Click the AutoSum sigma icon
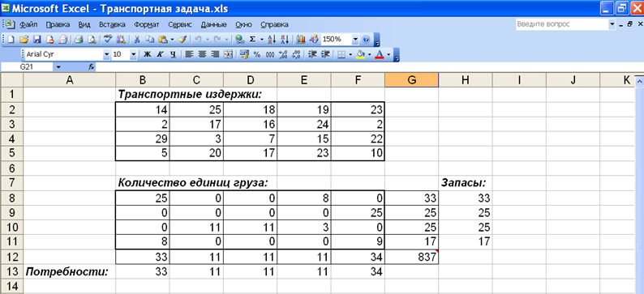 coord(252,40)
